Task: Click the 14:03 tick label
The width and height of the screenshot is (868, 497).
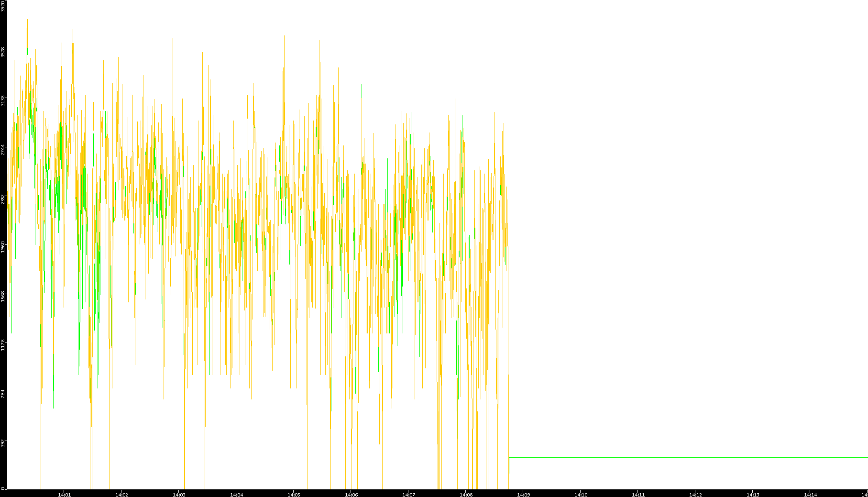Action: [179, 494]
